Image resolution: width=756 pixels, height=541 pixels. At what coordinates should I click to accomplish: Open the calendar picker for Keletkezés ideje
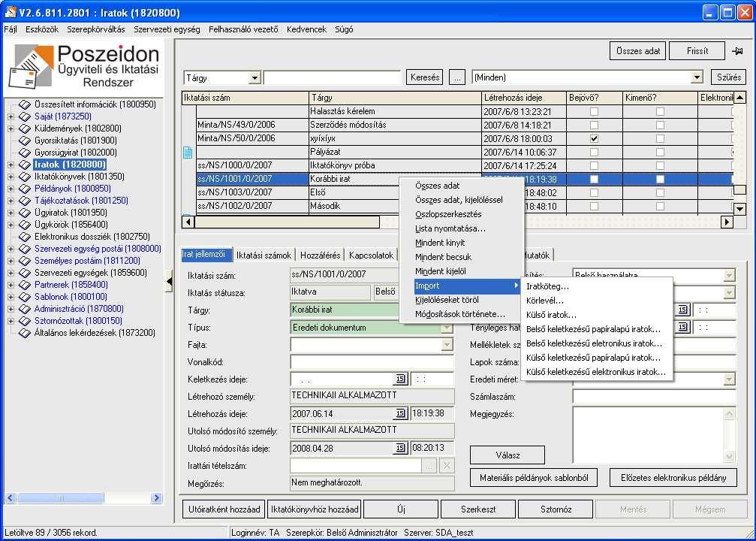click(401, 379)
